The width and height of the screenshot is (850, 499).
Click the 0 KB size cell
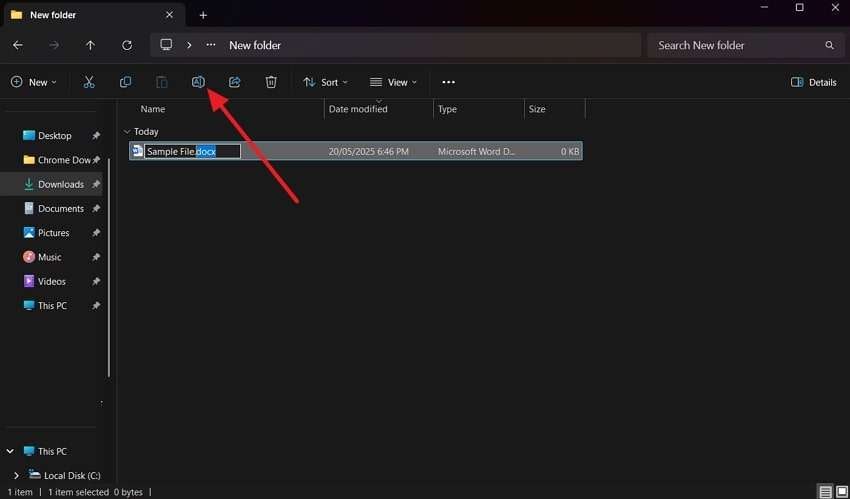tap(570, 152)
